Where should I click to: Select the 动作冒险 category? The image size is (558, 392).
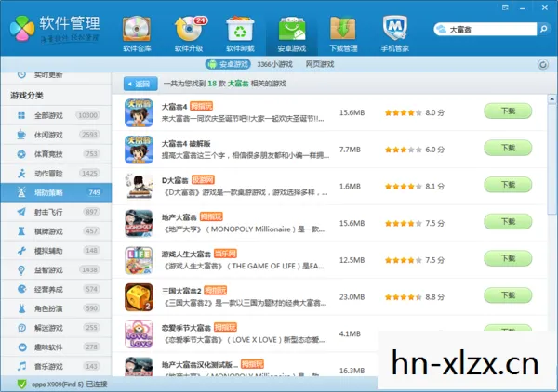(56, 173)
